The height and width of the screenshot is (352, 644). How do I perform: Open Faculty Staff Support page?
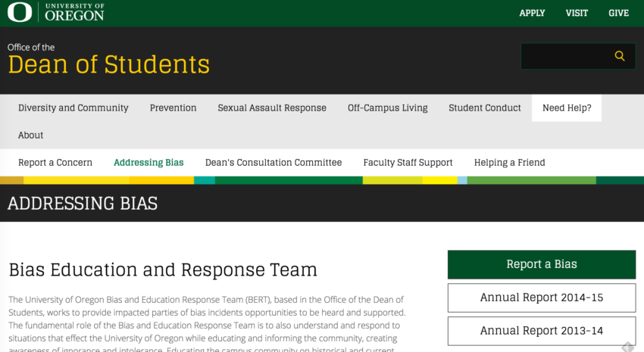click(408, 163)
